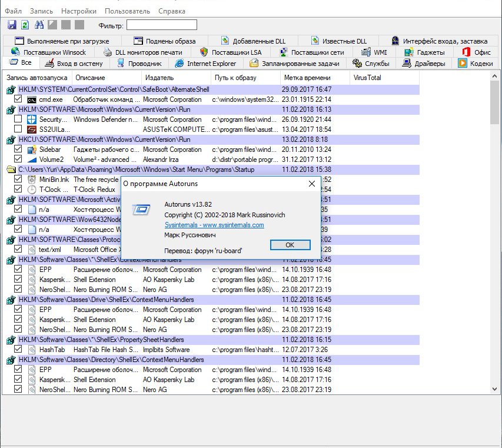Click the publisher text 'Implbits Software'

pyautogui.click(x=166, y=350)
